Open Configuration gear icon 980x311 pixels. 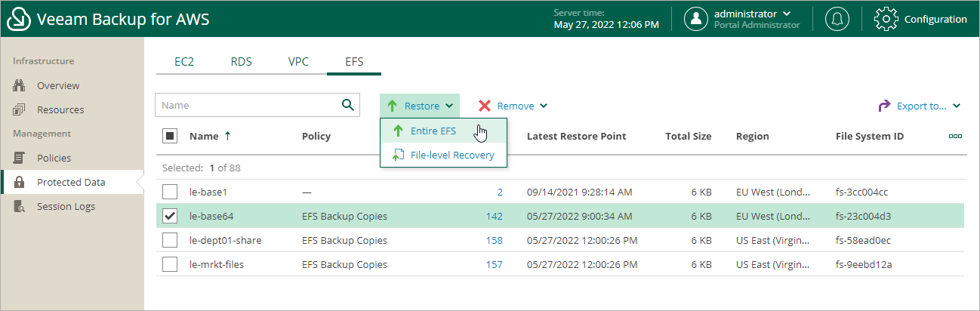click(x=885, y=19)
